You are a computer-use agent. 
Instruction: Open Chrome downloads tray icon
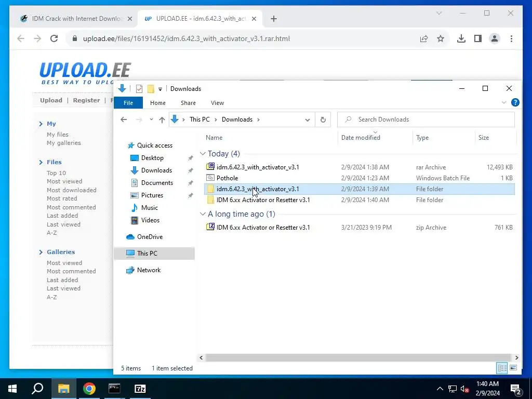461,38
